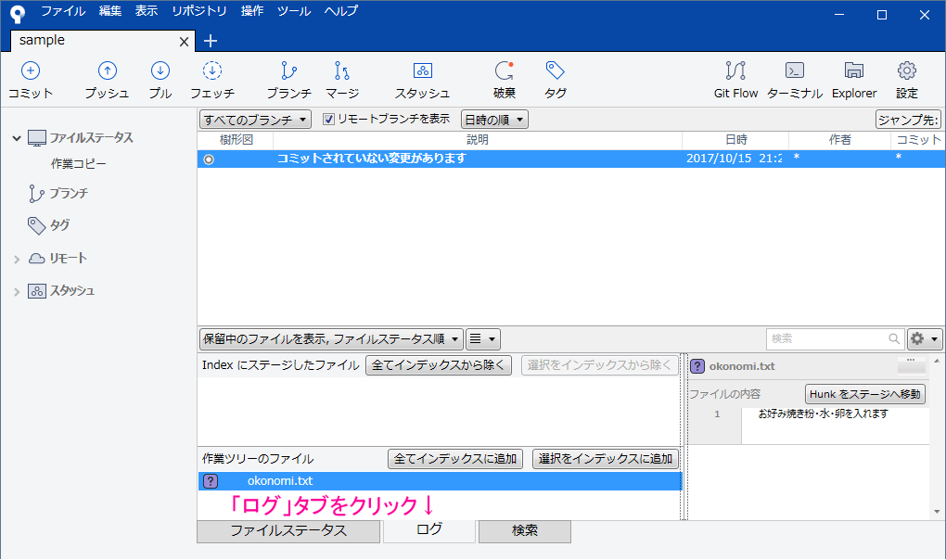Open the スタッシュ (Stash) tool
The image size is (946, 560).
pos(423,78)
